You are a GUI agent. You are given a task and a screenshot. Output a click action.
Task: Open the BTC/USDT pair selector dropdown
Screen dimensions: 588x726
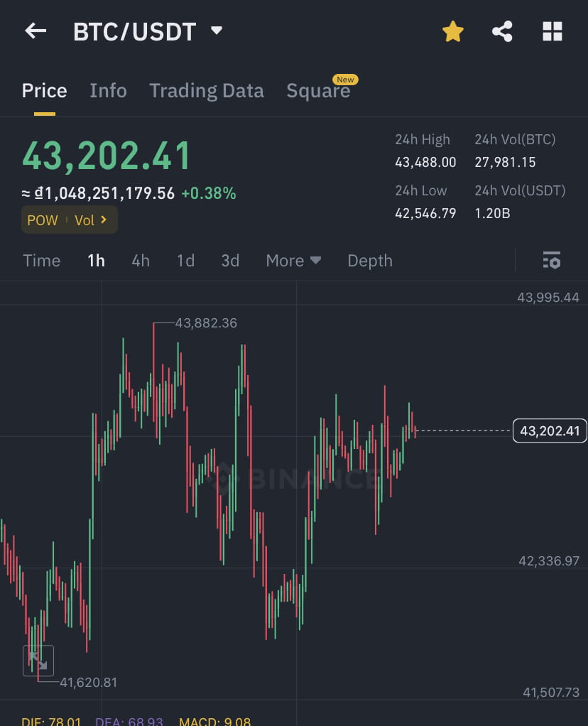click(216, 31)
